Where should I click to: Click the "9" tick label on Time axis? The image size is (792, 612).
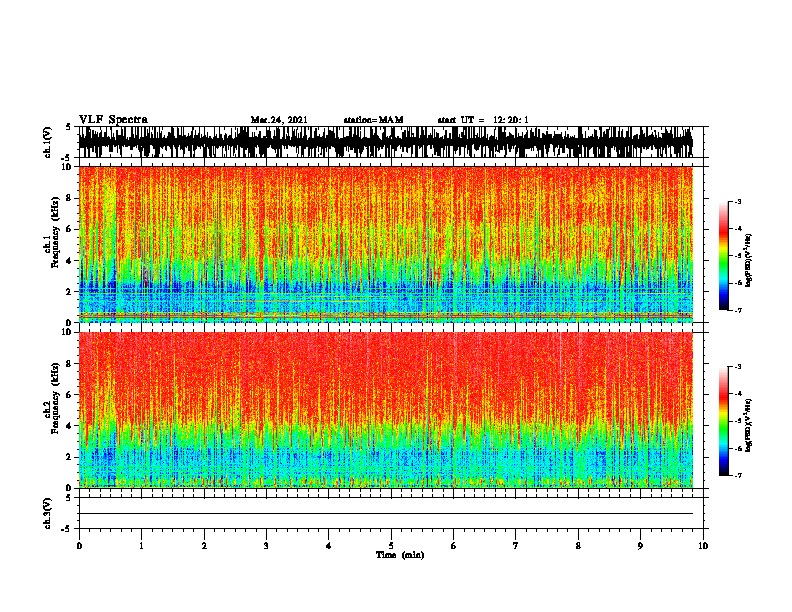point(640,546)
